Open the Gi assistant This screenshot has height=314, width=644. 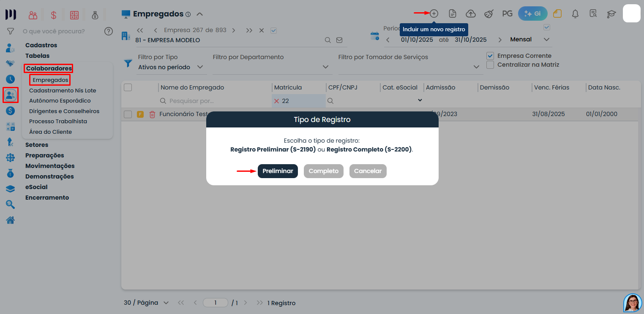[532, 13]
